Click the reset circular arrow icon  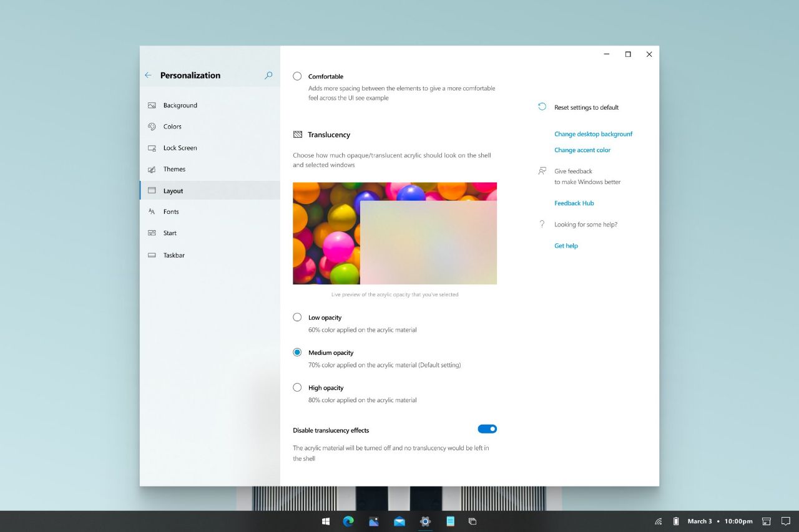(x=542, y=107)
